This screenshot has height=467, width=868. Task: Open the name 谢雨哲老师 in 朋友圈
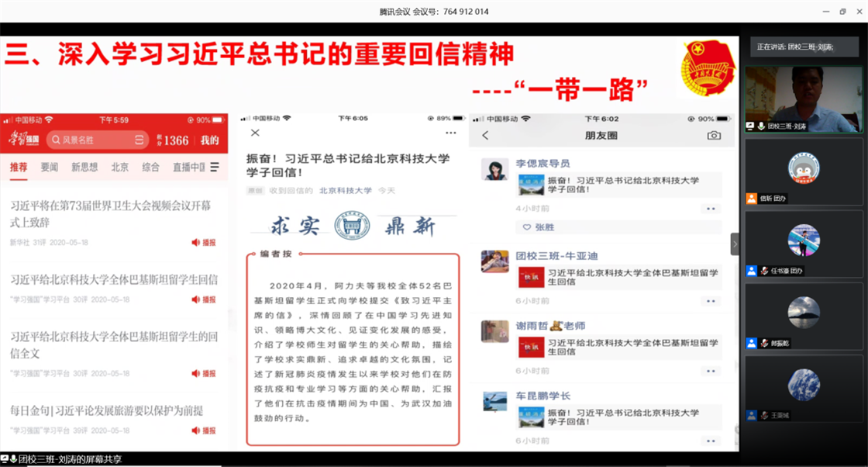pos(550,326)
